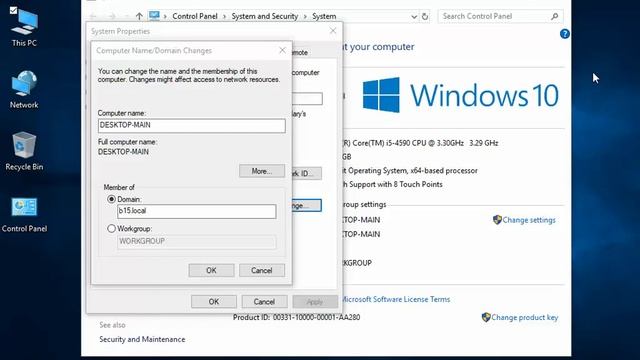Close the System Properties dialog
Screen dimensions: 640x360
333,31
